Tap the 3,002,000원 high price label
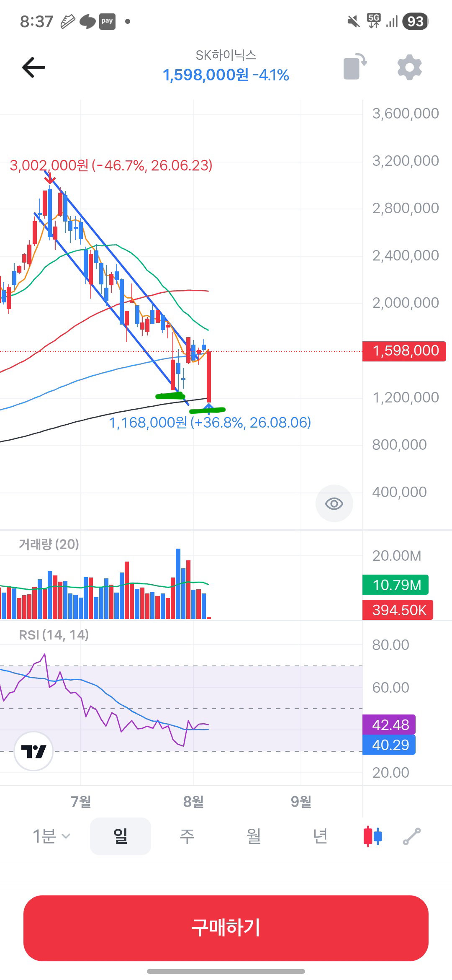Viewport: 452px width, 980px height. [111, 165]
